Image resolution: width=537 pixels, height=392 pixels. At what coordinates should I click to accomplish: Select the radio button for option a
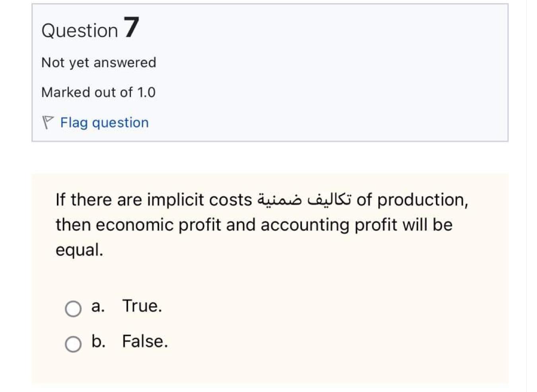pos(73,309)
